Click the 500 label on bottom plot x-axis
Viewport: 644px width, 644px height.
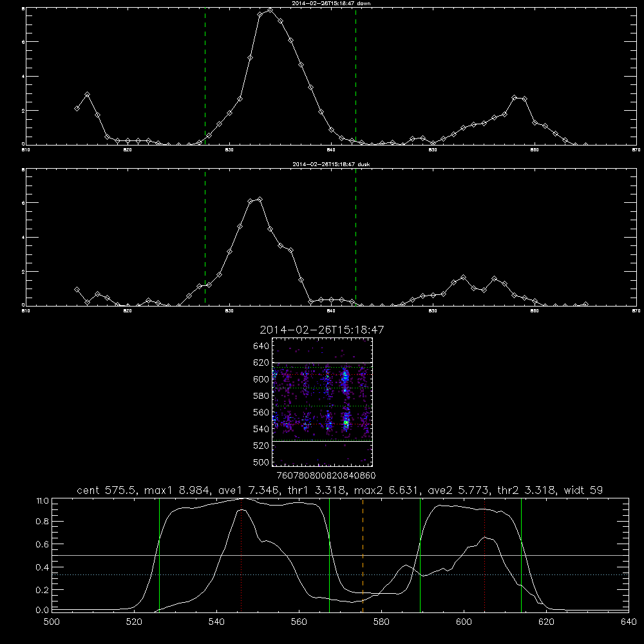point(52,622)
